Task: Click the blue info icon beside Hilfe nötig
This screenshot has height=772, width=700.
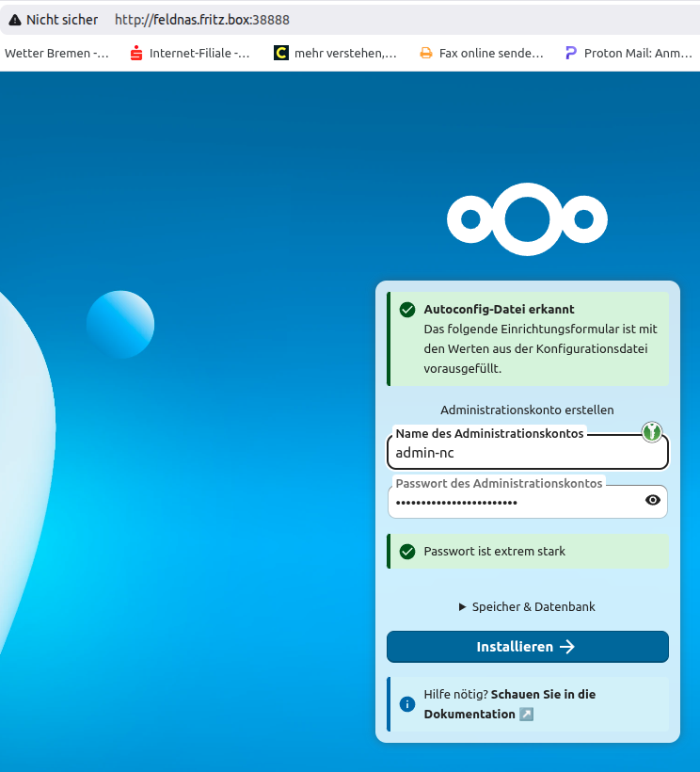Action: tap(407, 704)
